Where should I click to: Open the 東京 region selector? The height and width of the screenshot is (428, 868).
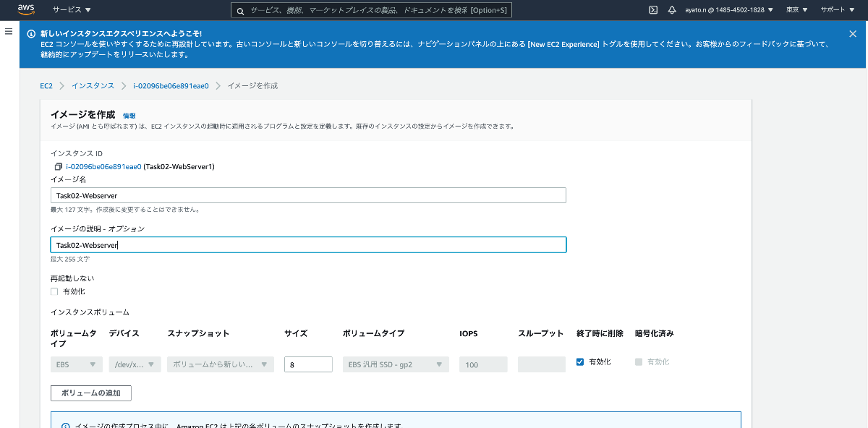(x=796, y=10)
